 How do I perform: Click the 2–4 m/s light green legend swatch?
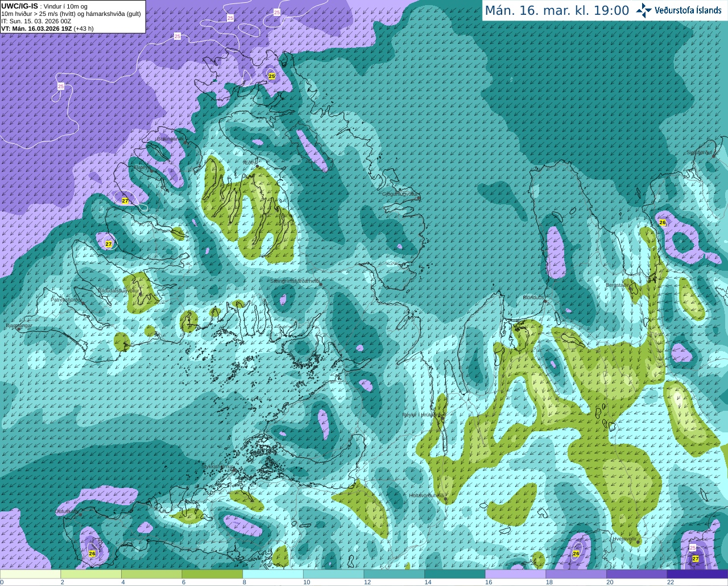point(91,574)
